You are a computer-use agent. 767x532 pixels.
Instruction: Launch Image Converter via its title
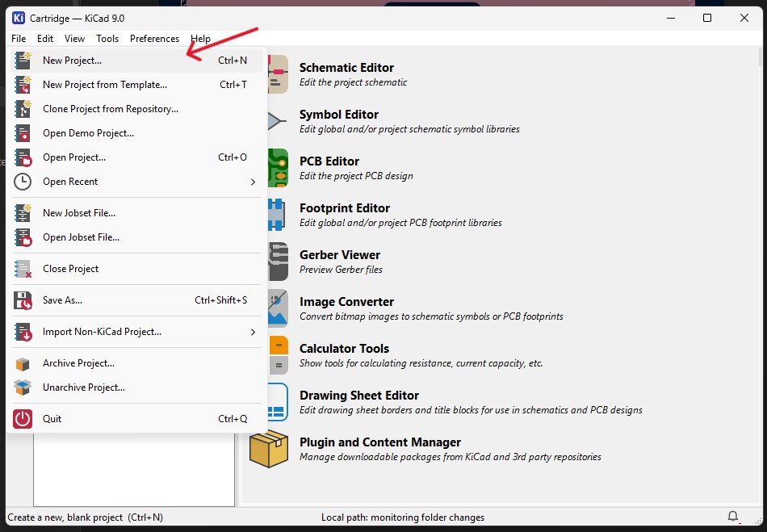[x=346, y=302]
